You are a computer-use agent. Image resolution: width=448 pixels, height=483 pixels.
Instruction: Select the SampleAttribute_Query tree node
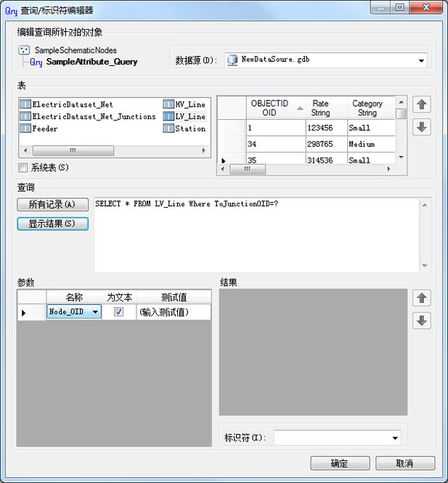[91, 62]
